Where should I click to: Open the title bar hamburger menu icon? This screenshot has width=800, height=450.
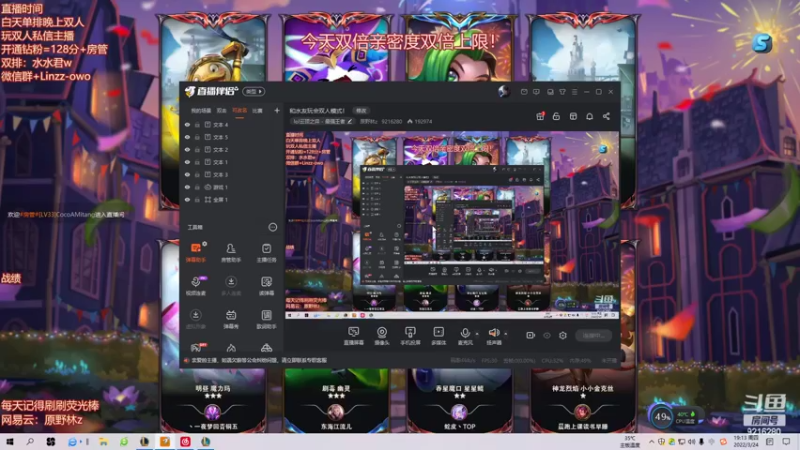click(574, 92)
